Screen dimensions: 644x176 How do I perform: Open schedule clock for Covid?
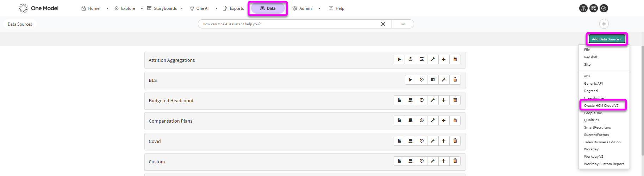[x=421, y=141]
